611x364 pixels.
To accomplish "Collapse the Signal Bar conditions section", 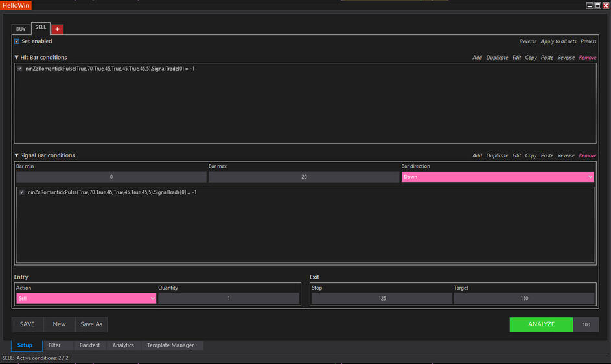I will pyautogui.click(x=17, y=155).
